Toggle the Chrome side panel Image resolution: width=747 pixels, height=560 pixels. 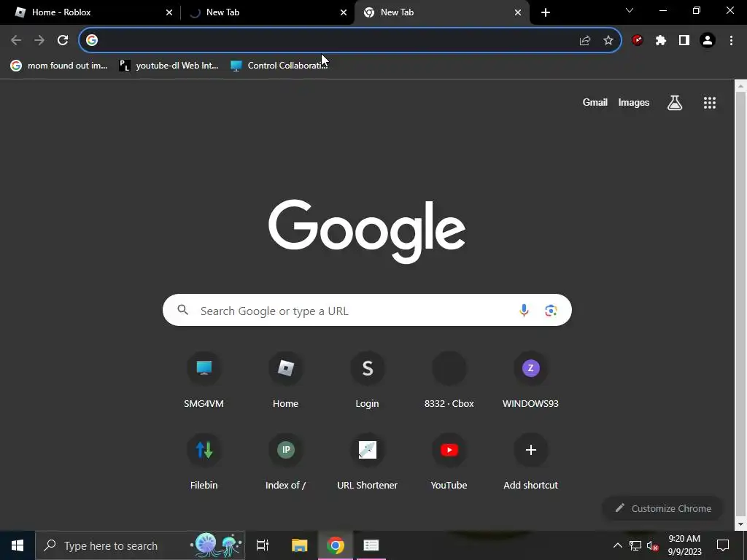pyautogui.click(x=684, y=41)
